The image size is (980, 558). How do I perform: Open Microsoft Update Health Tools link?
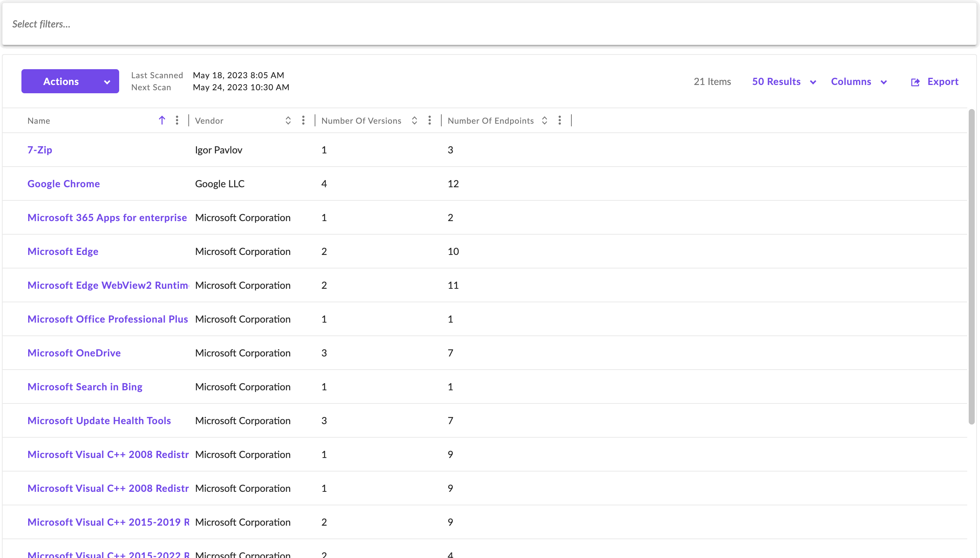pyautogui.click(x=99, y=420)
